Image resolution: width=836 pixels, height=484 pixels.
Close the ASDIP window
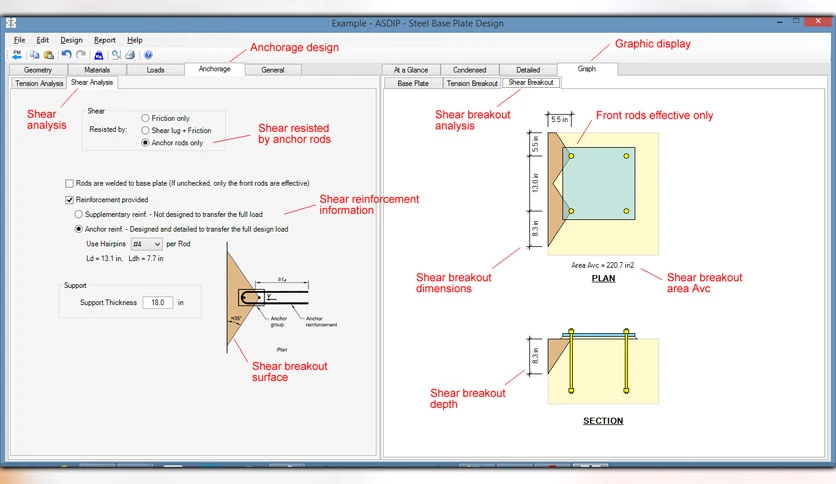pyautogui.click(x=818, y=21)
